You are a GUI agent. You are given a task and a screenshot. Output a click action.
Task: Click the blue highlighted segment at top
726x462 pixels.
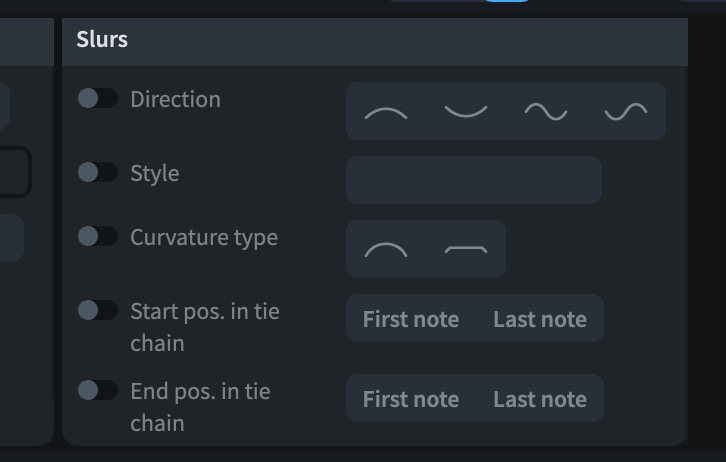[507, 1]
